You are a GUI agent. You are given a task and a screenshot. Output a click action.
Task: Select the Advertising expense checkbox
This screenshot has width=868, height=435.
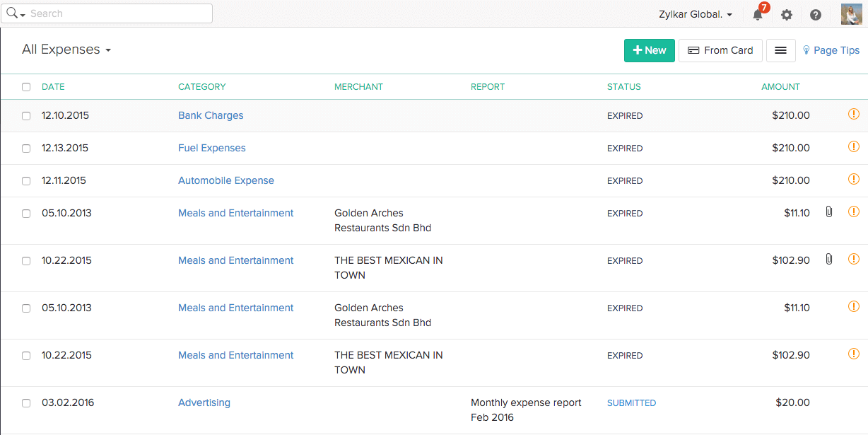tap(26, 403)
